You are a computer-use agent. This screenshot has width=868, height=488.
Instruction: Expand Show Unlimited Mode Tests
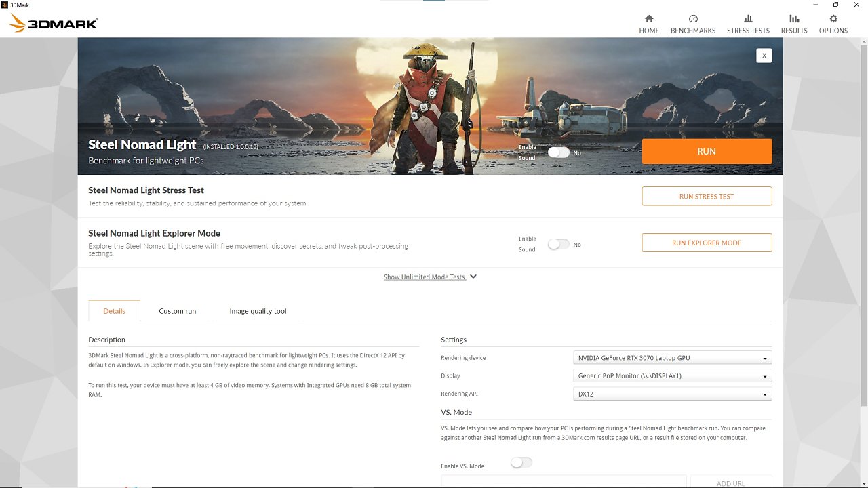430,277
